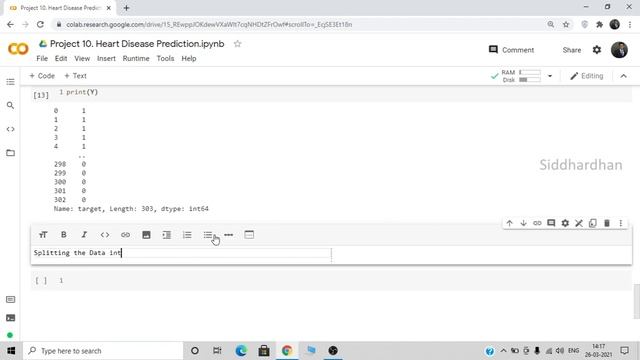The width and height of the screenshot is (640, 360).
Task: Add bulleted list in text cell
Action: coord(208,235)
